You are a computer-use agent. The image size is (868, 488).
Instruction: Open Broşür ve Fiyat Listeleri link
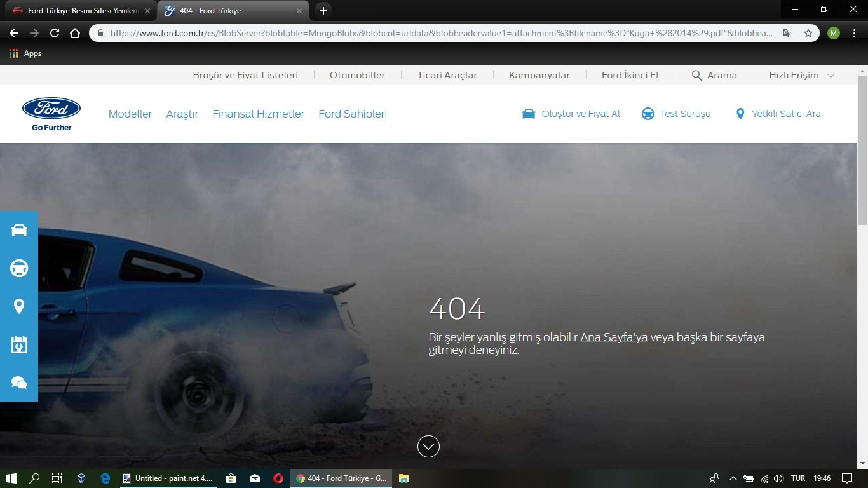245,75
